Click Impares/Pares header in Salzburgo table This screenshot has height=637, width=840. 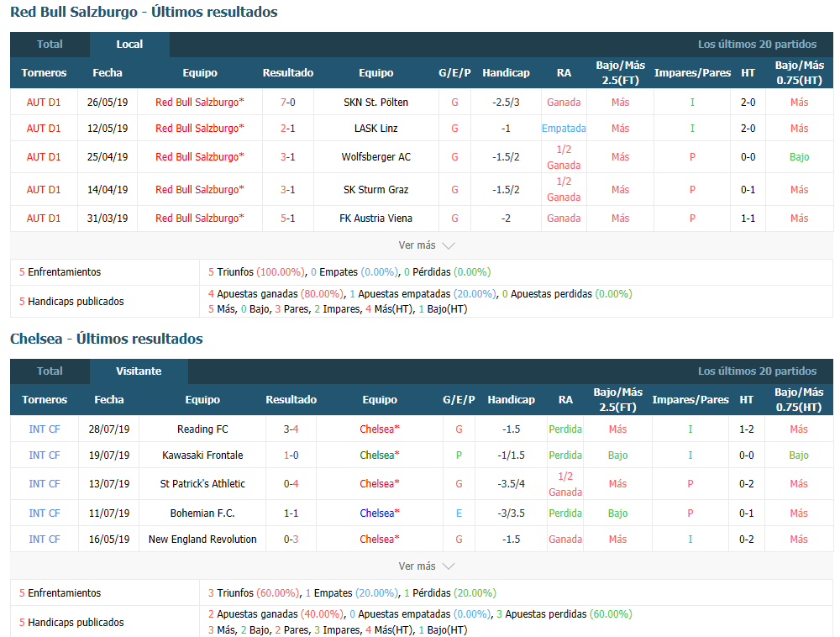point(693,73)
